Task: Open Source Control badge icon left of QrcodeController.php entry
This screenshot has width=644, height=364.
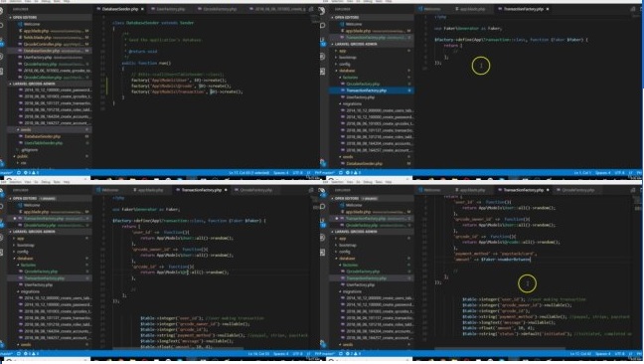Action: (2, 44)
